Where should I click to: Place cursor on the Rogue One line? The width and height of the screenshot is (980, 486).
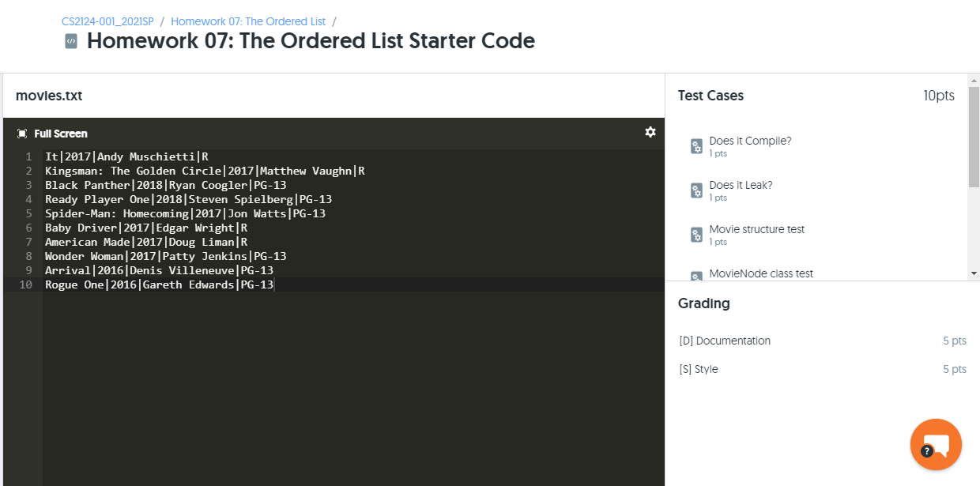click(x=159, y=284)
